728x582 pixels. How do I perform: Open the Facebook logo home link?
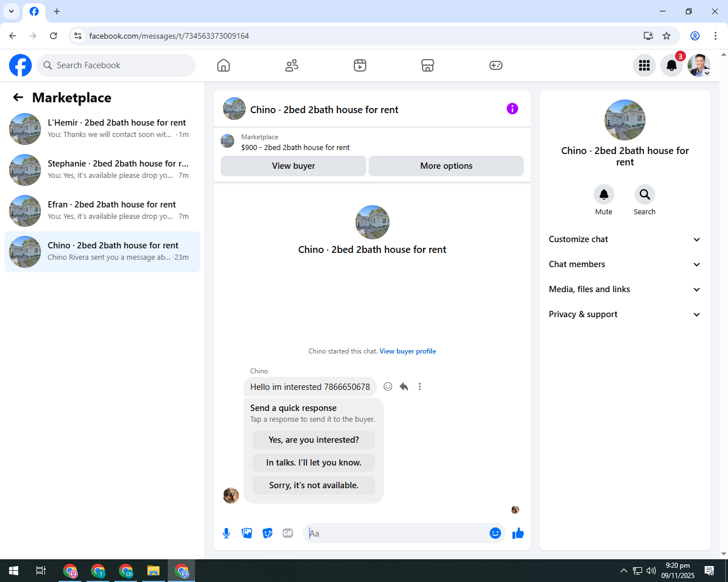click(x=20, y=65)
